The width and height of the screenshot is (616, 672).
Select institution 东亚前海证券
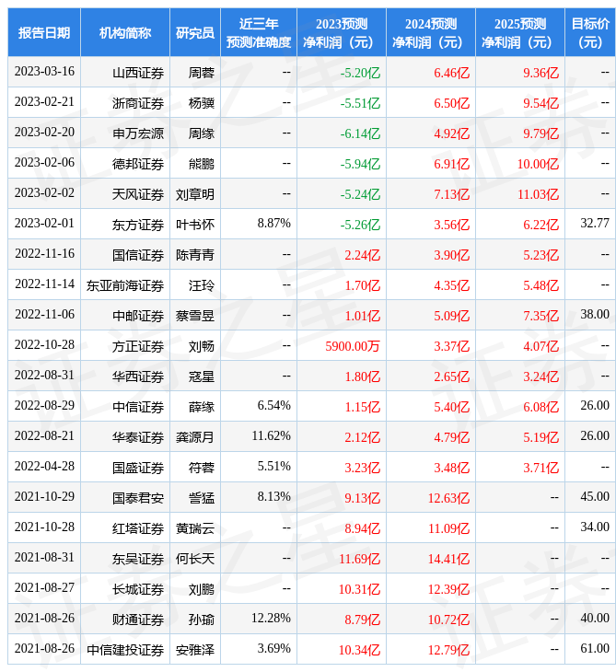[125, 286]
